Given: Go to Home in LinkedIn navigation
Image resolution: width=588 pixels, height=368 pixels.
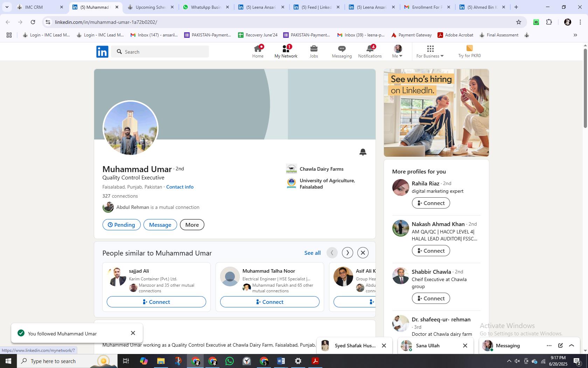Looking at the screenshot, I should coord(258,52).
